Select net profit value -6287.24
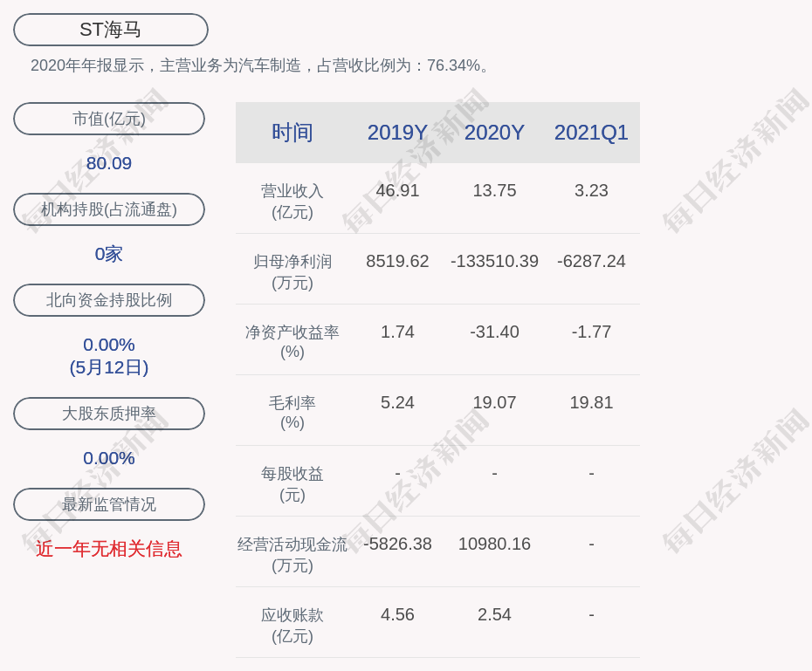The height and width of the screenshot is (671, 812). tap(591, 261)
